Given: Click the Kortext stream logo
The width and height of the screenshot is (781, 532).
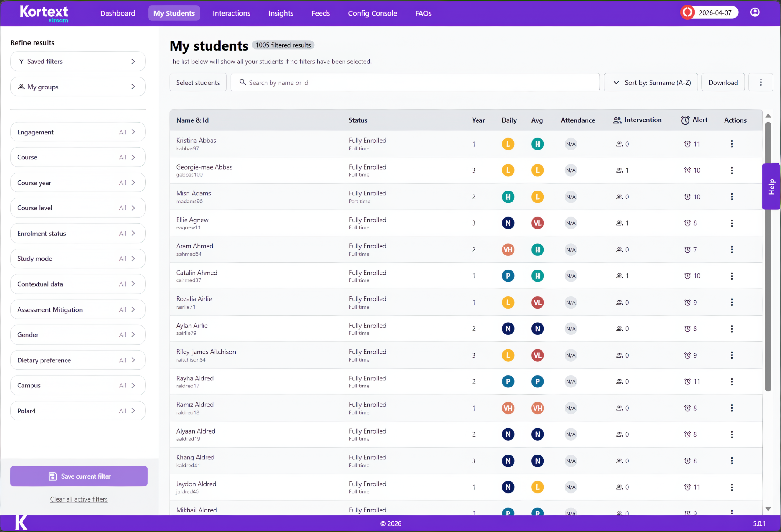Looking at the screenshot, I should pyautogui.click(x=44, y=13).
